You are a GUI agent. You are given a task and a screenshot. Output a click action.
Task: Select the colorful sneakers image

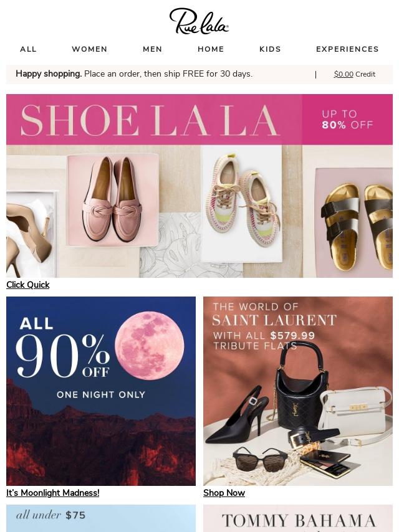(x=241, y=204)
